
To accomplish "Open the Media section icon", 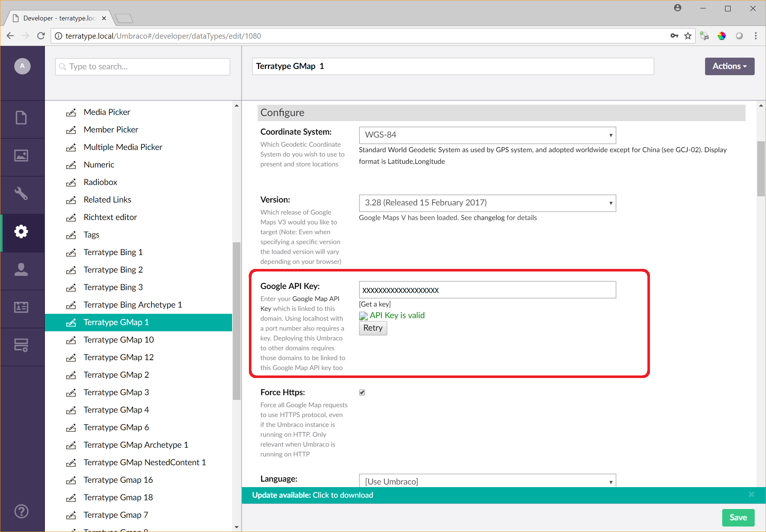I will point(21,155).
